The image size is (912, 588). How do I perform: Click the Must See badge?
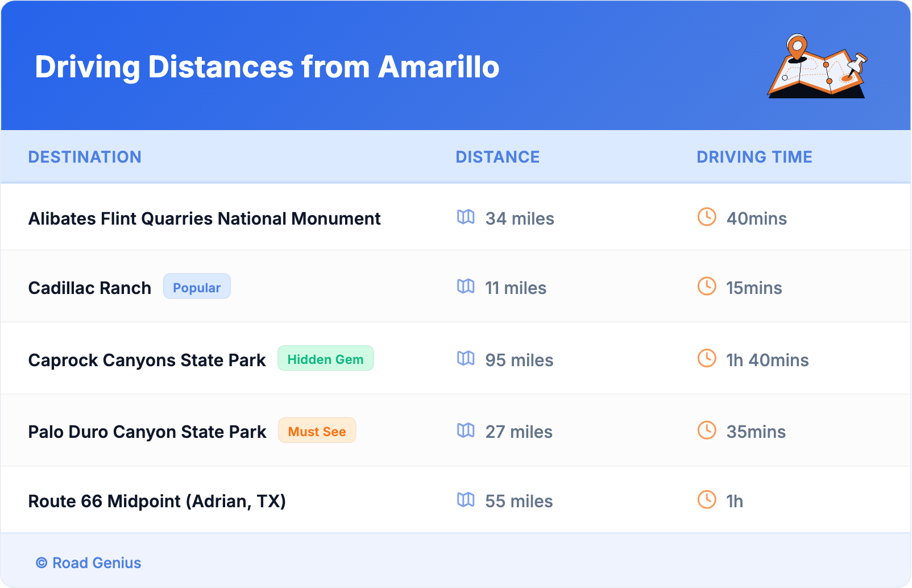[x=317, y=431]
